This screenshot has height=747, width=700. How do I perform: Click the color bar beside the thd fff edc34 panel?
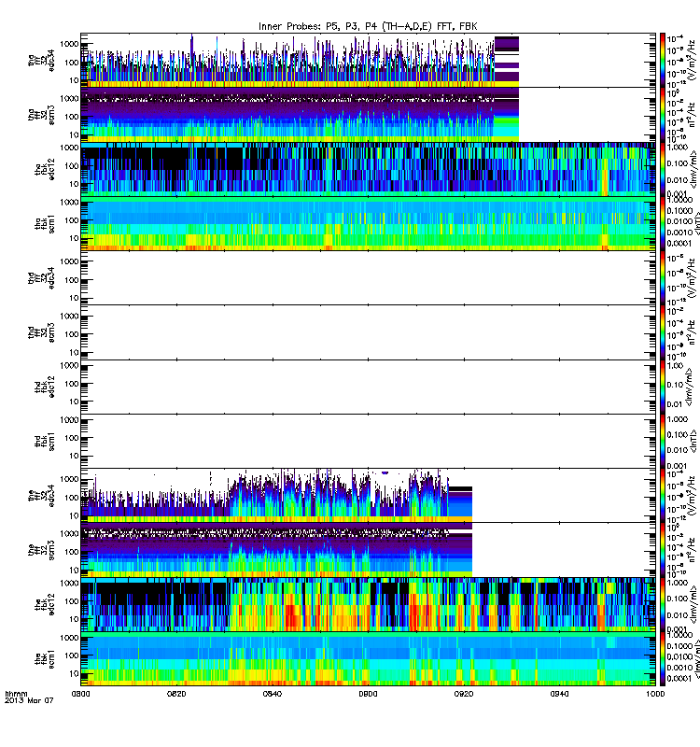pyautogui.click(x=663, y=277)
